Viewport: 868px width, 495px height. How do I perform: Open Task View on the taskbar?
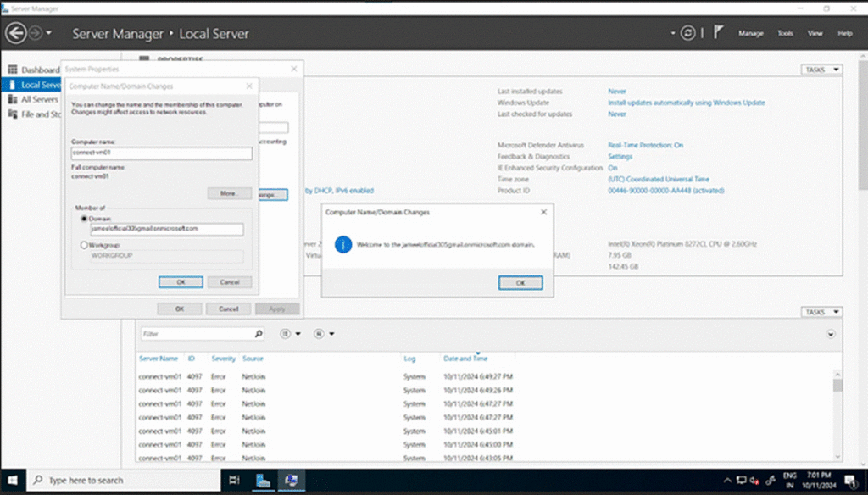pos(234,480)
